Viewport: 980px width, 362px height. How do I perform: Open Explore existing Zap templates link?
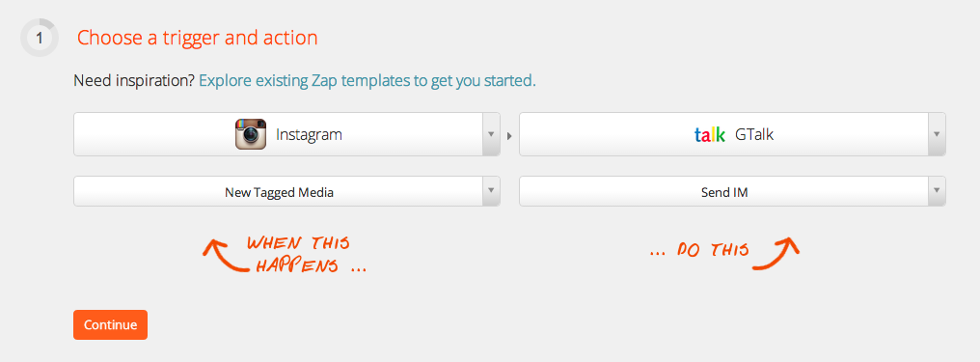tap(367, 81)
